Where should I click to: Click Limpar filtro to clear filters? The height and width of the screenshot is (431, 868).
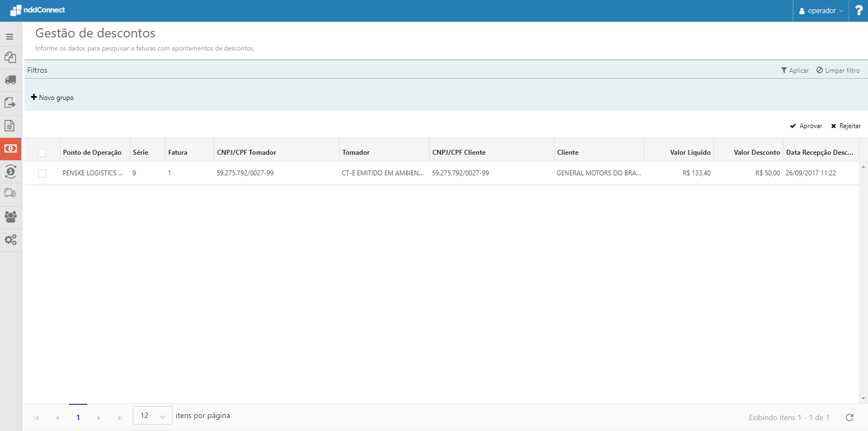[x=838, y=71]
